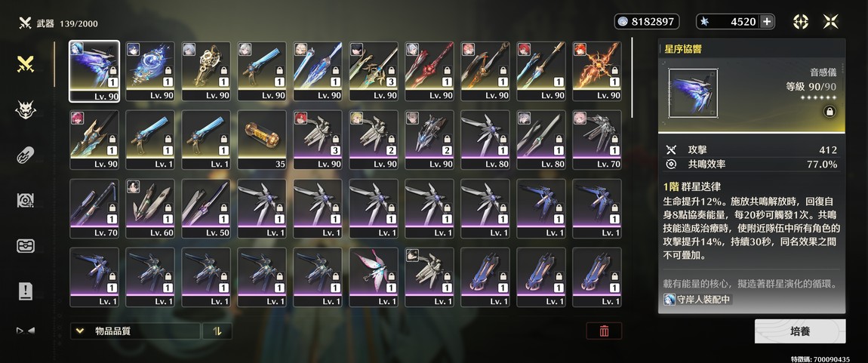
Task: Open the exclamation-mark quest items sidebar tab
Action: coord(26,291)
